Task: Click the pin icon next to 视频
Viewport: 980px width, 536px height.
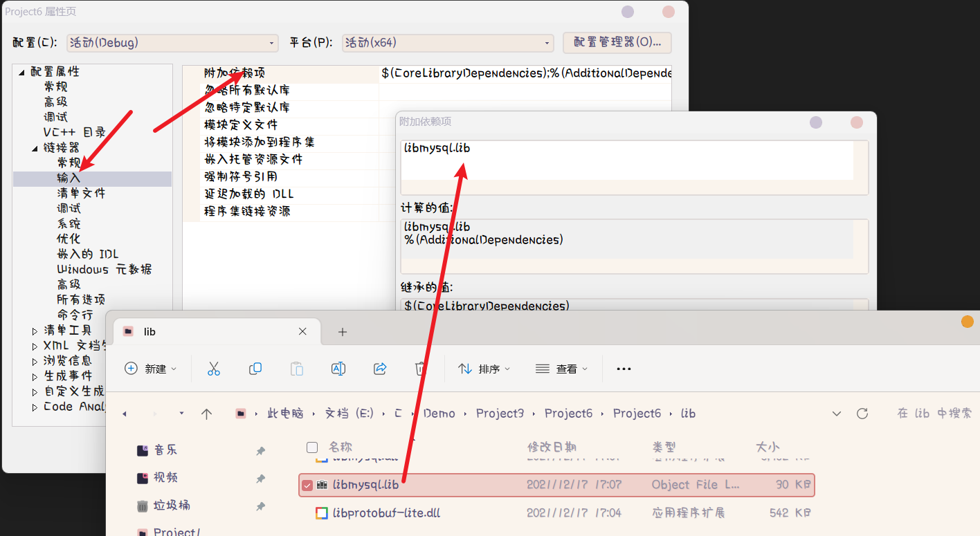Action: [260, 478]
